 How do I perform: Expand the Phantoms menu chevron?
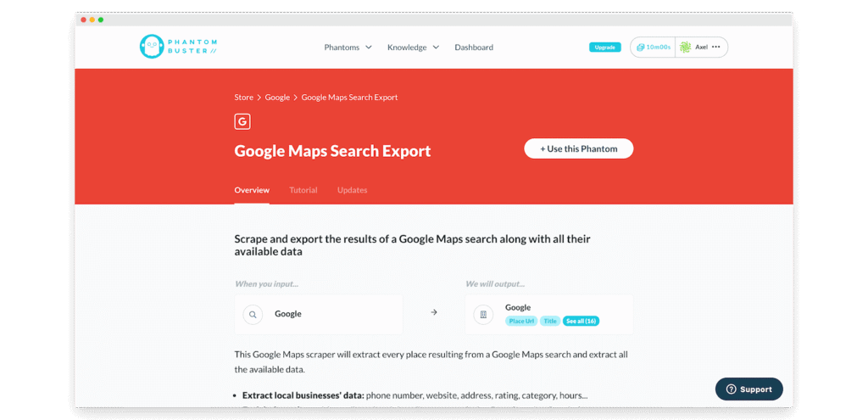tap(369, 48)
